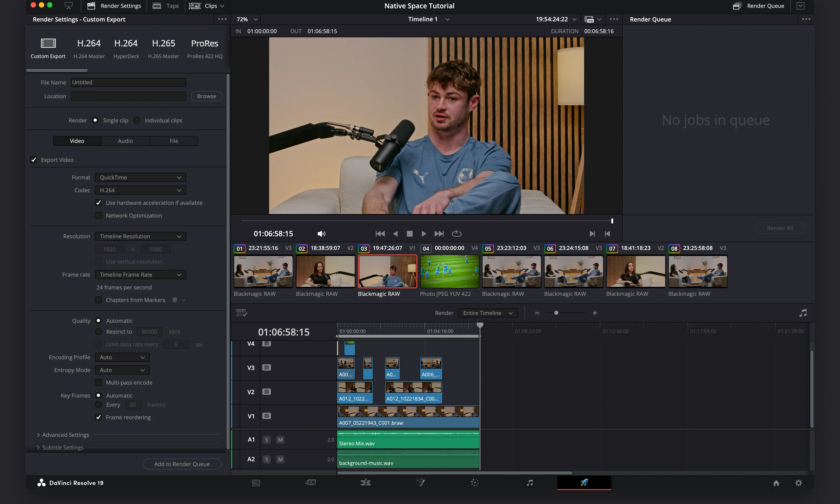Click the File Name input field
The width and height of the screenshot is (840, 504).
[128, 82]
